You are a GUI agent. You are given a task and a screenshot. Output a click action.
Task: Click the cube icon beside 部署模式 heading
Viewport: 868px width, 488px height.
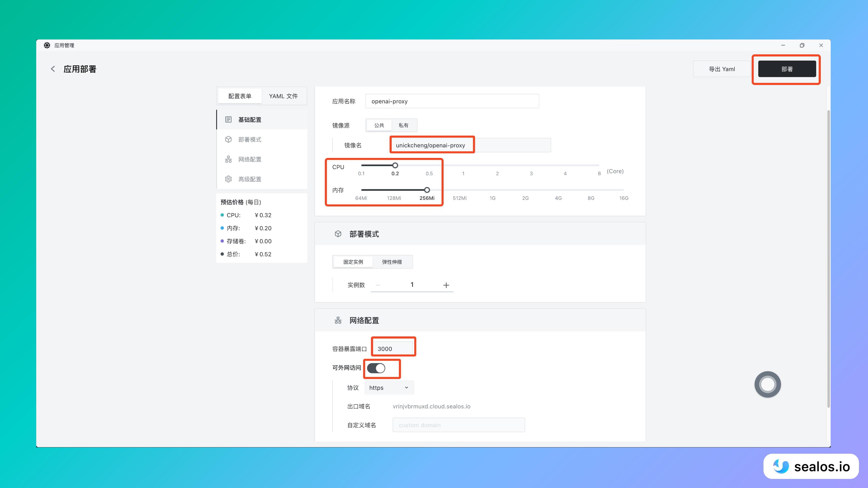338,233
